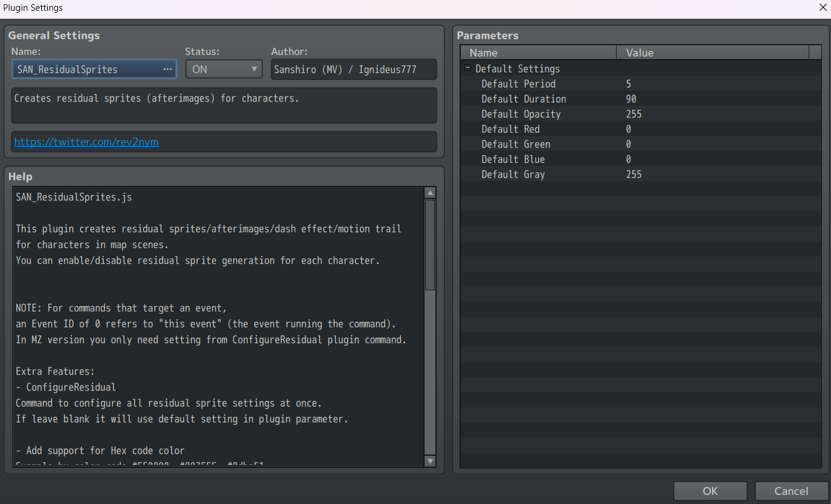The width and height of the screenshot is (831, 504).
Task: Select the Default Gray parameter row
Action: (x=513, y=174)
